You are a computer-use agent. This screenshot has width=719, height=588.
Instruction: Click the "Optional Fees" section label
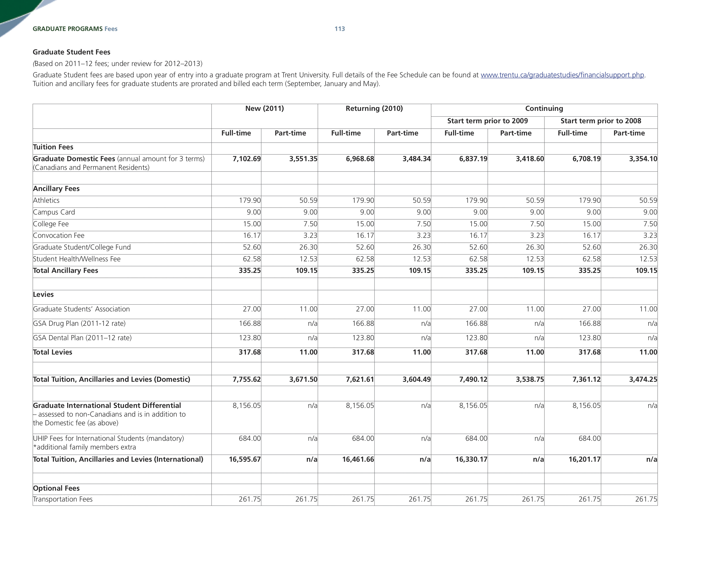tap(56, 488)
